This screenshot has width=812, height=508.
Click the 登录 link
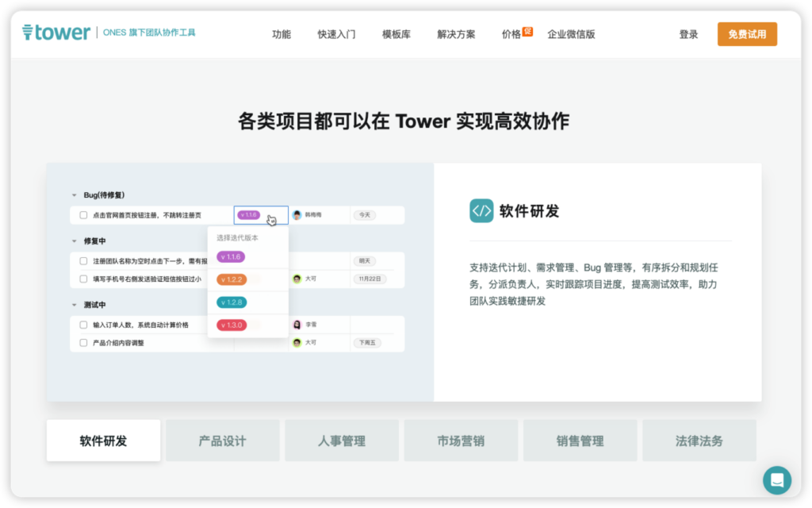(x=688, y=34)
